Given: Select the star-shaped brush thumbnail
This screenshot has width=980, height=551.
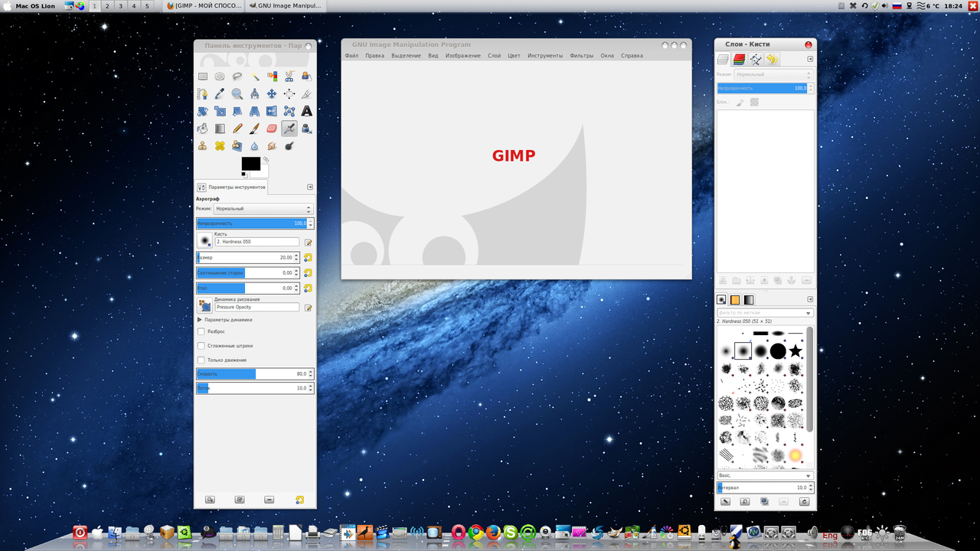Looking at the screenshot, I should [x=795, y=350].
